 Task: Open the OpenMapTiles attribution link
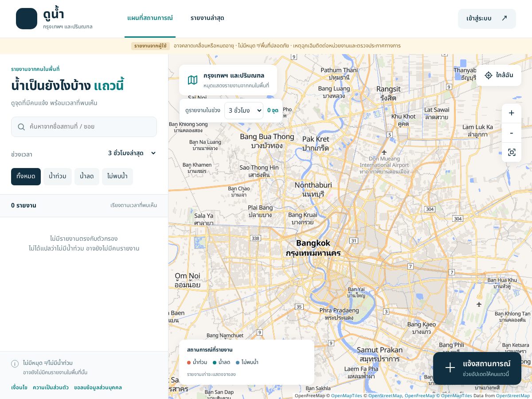coord(347,395)
